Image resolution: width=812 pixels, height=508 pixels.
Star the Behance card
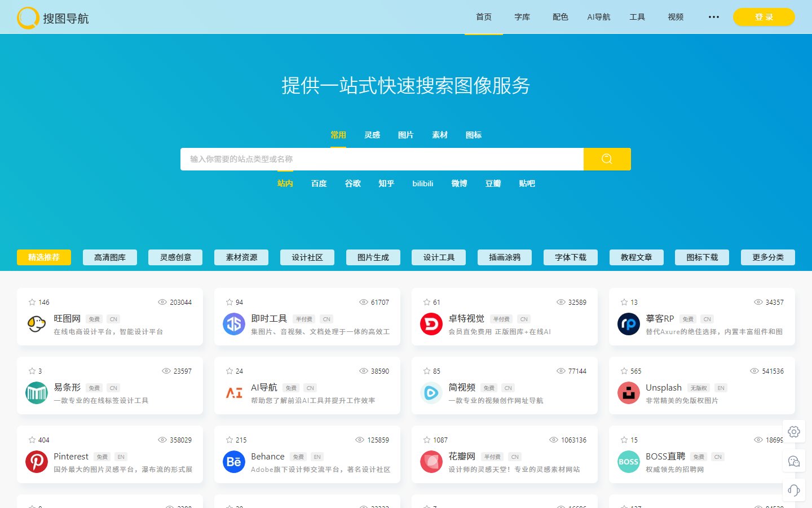tap(230, 440)
